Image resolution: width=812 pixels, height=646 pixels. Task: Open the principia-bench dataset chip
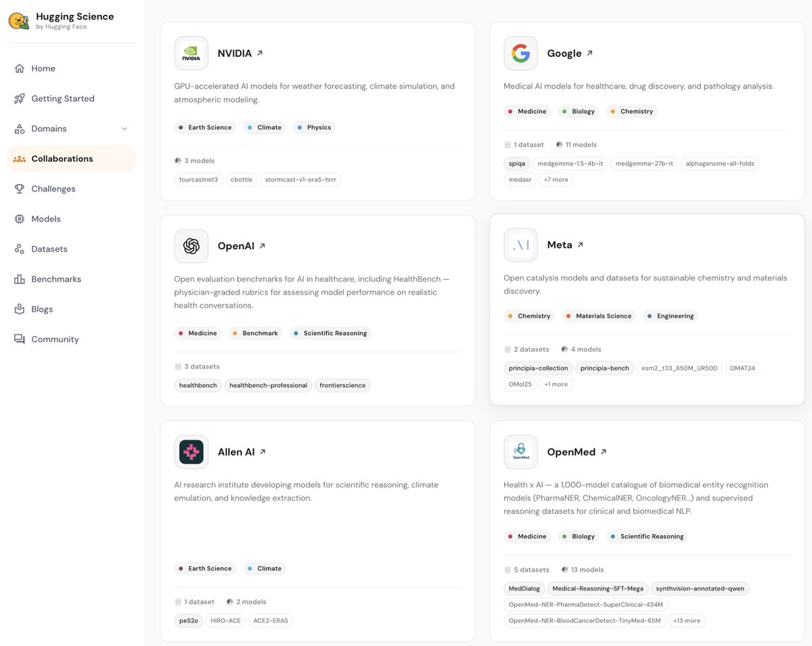click(x=605, y=368)
